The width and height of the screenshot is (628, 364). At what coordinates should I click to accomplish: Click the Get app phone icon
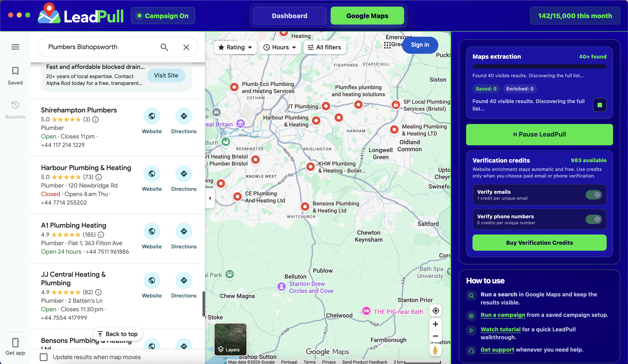[15, 343]
